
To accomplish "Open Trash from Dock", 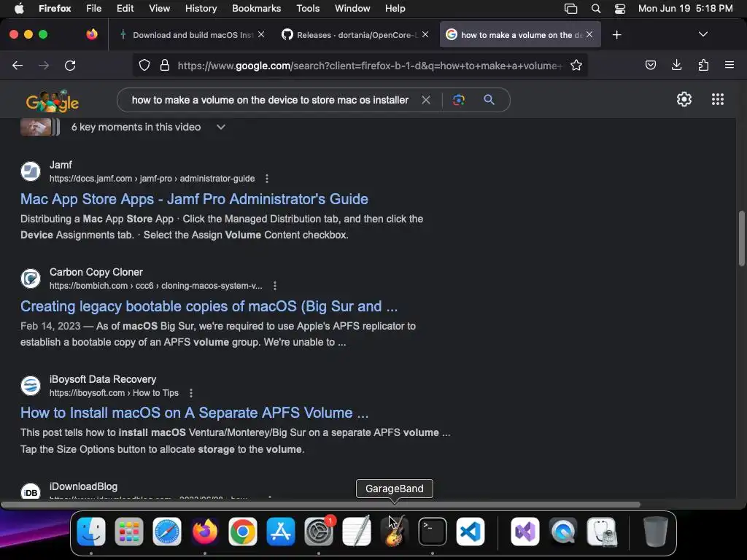I will (x=655, y=532).
